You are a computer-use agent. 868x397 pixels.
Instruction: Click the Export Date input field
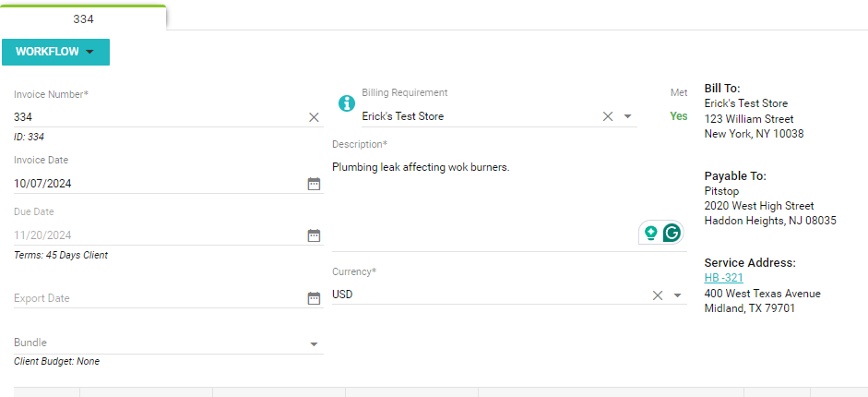(x=157, y=298)
